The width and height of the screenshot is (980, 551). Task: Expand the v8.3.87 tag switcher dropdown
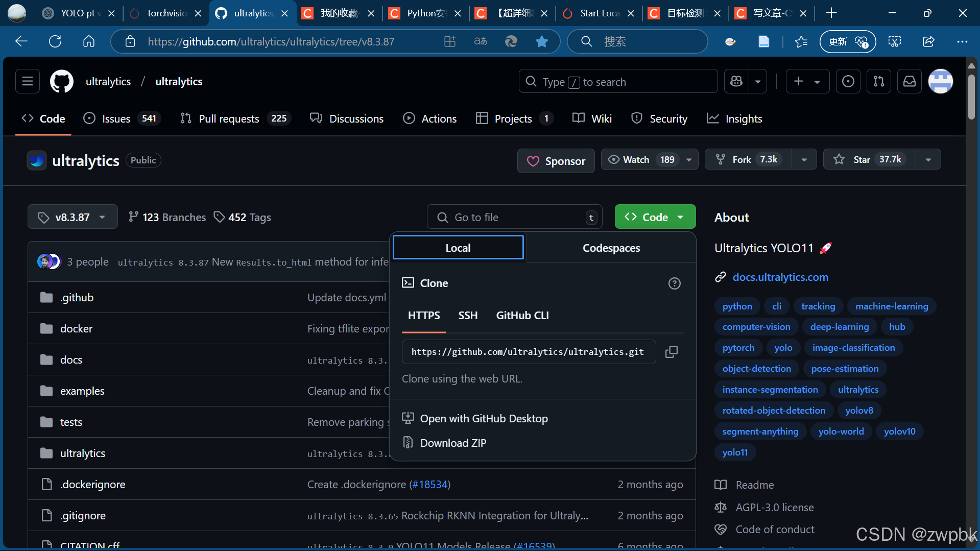click(x=73, y=217)
